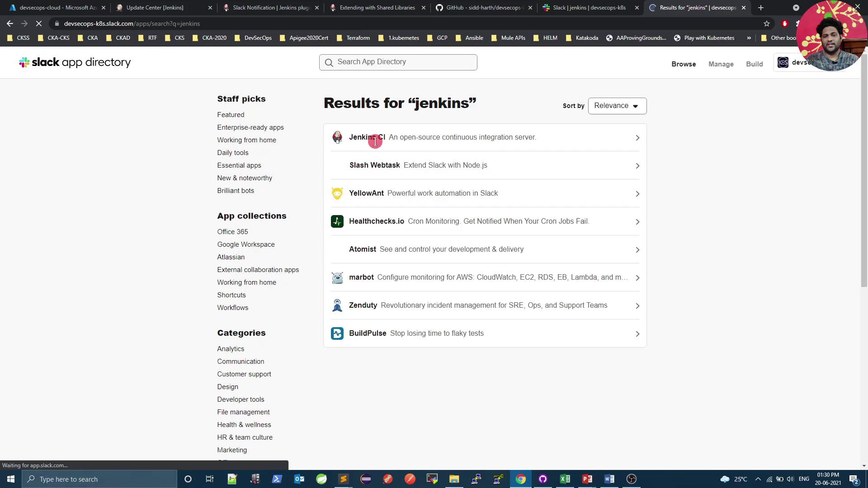Viewport: 868px width, 488px height.
Task: Click the YellowAnt app icon
Action: tap(337, 193)
